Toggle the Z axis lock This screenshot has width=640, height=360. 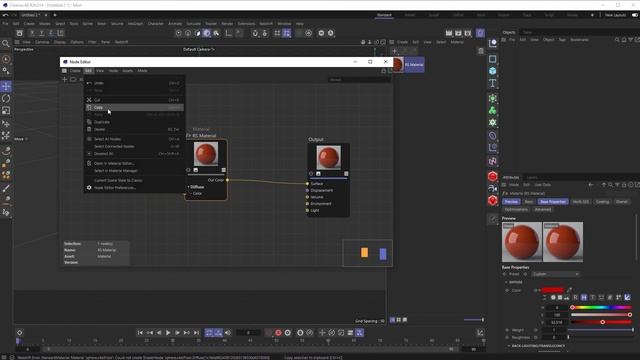[x=51, y=33]
